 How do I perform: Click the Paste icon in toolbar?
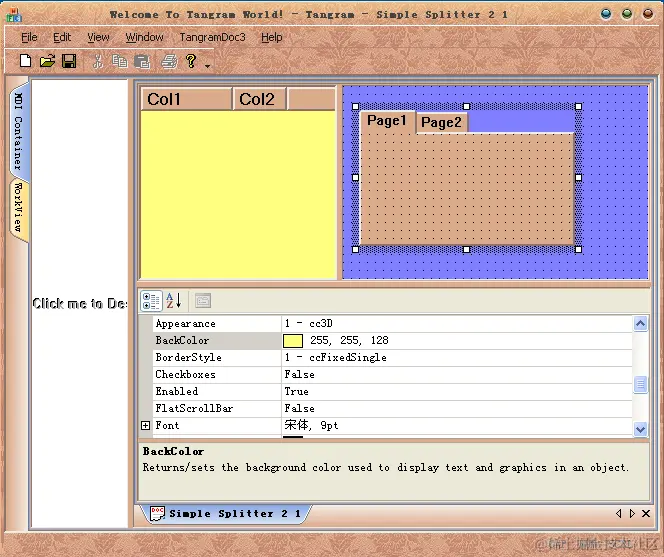point(142,62)
